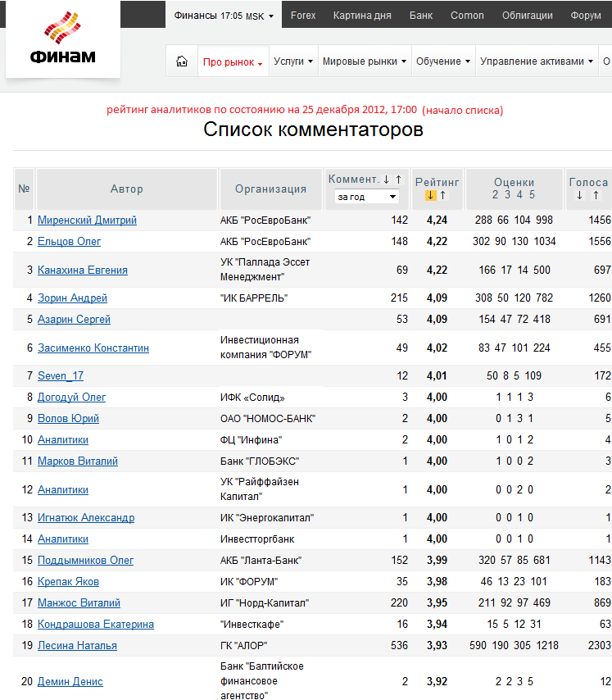
Task: Click the Организация column header
Action: [270, 189]
